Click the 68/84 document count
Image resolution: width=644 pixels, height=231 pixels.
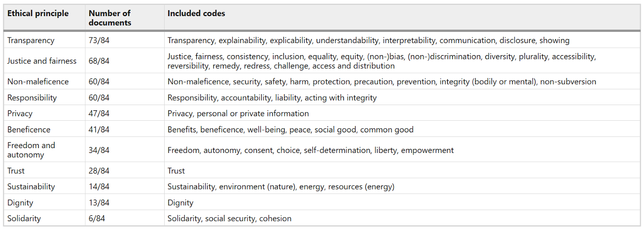[x=99, y=61]
